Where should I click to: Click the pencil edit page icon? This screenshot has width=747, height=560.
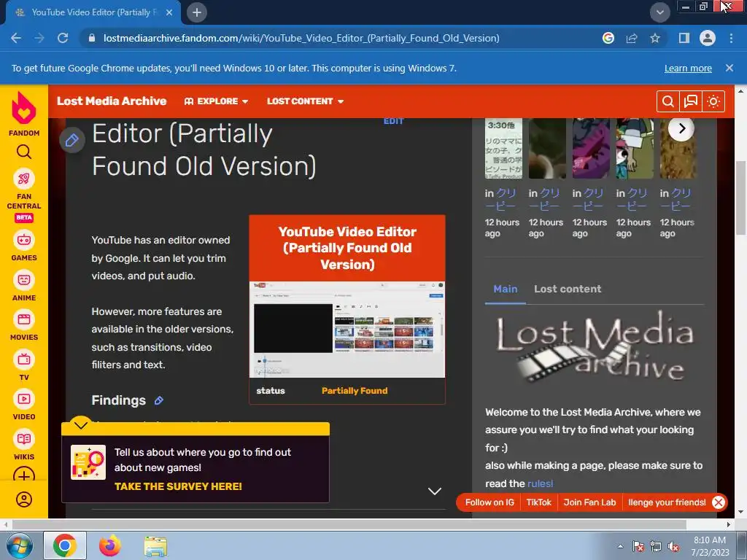72,140
